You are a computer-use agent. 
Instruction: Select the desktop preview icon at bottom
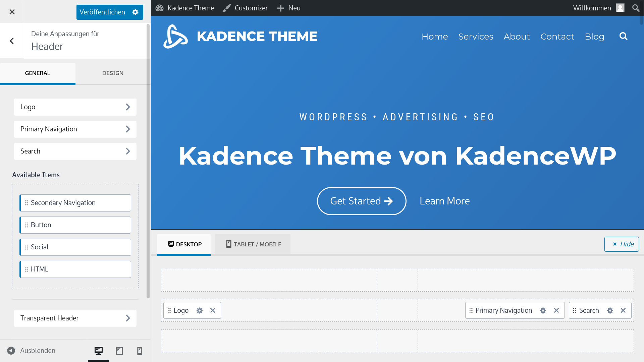98,351
